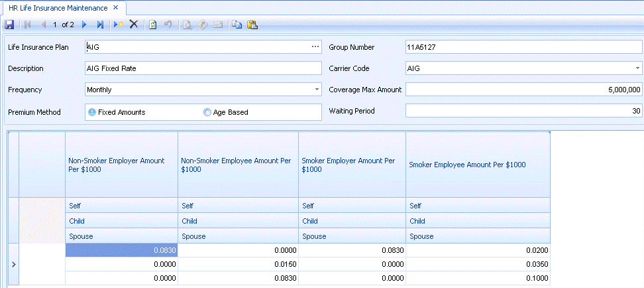Image resolution: width=644 pixels, height=288 pixels.
Task: Close the HR Life Insurance Maintenance tab
Action: (115, 7)
